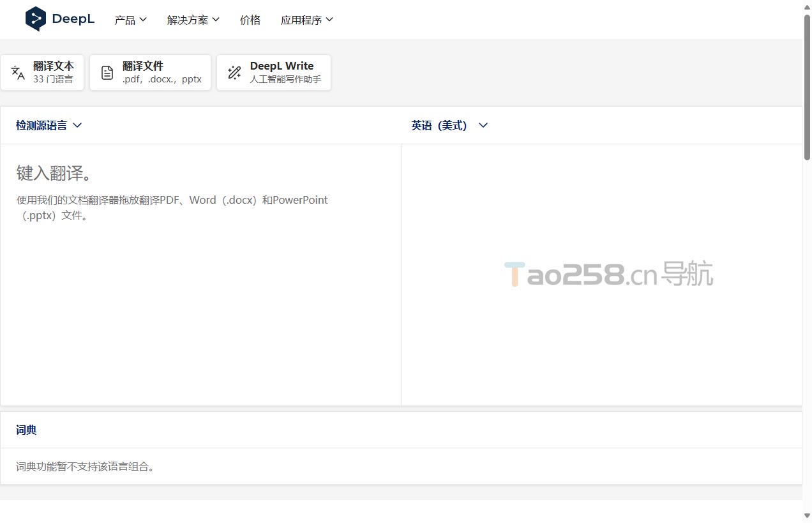Open the 解决方案 dropdown menu
The width and height of the screenshot is (812, 523).
[x=193, y=20]
